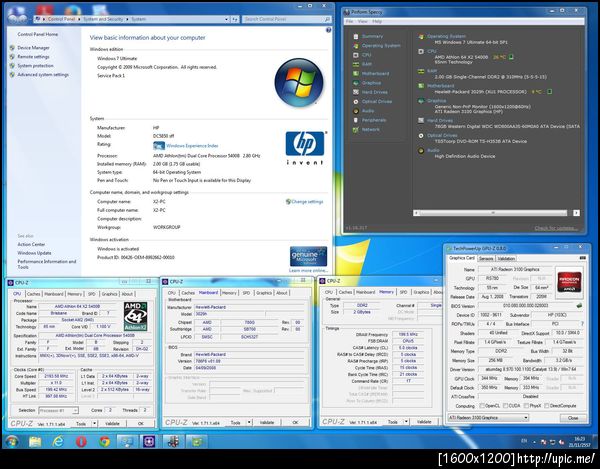Launch Opera browser from taskbar

81,442
